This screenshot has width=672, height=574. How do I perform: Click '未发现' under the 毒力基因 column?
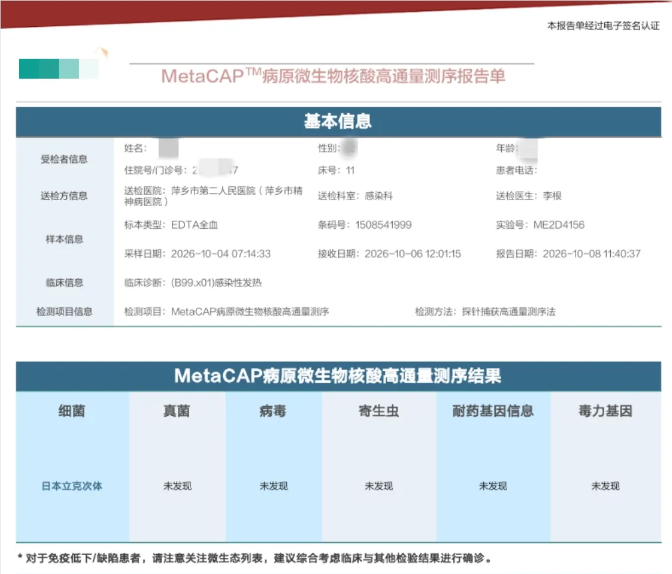pyautogui.click(x=606, y=486)
